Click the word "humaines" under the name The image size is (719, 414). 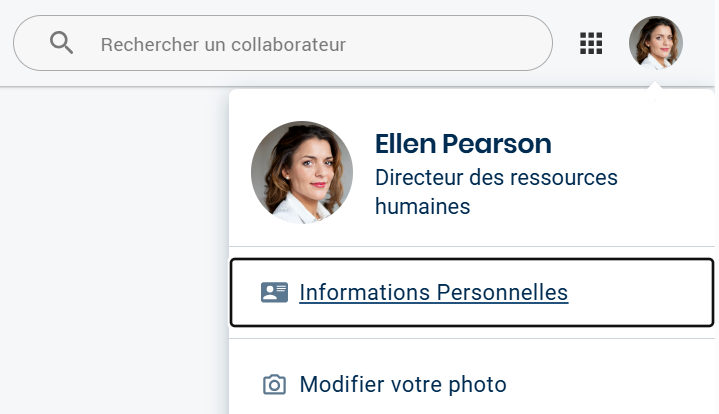(x=422, y=207)
